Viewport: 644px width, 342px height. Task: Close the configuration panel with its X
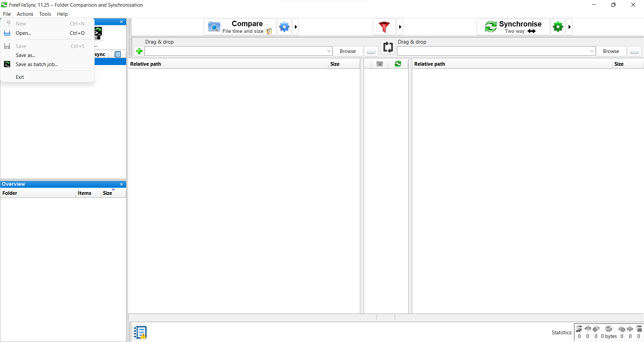point(121,22)
